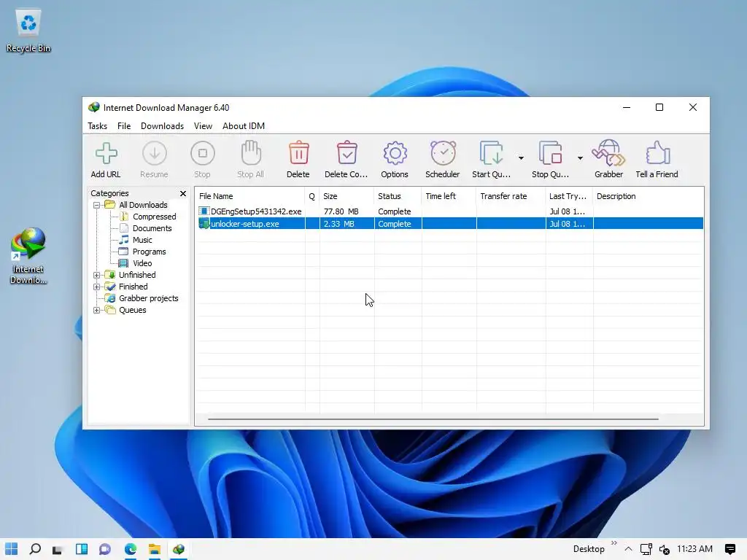The image size is (747, 560).
Task: Sort by Size column header
Action: click(347, 196)
